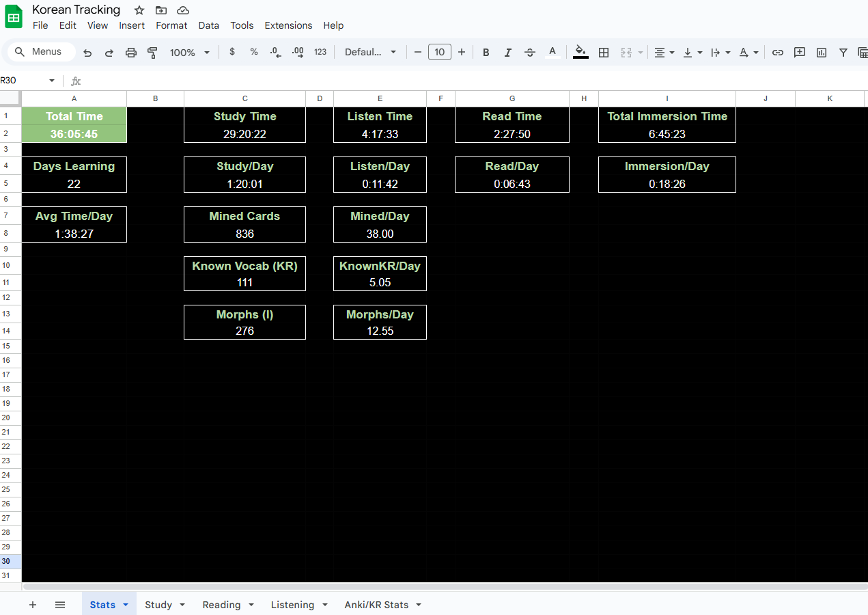Toggle italic formatting
This screenshot has width=868, height=615.
[x=508, y=53]
